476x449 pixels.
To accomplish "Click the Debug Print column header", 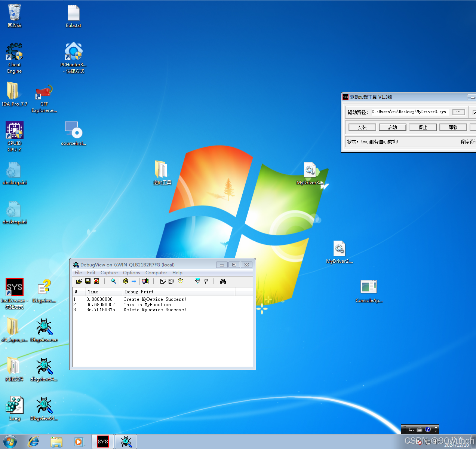I will (179, 292).
